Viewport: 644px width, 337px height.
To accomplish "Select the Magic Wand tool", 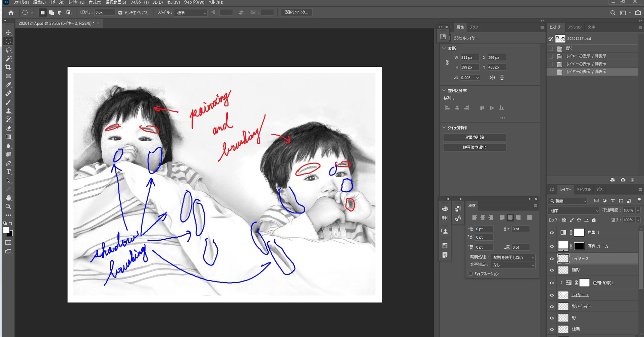I will [x=8, y=59].
